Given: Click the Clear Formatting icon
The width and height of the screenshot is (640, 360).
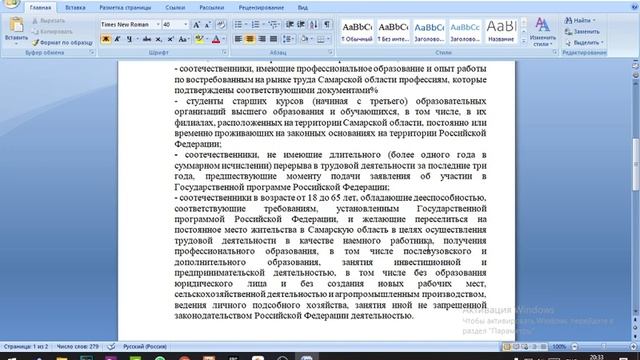Looking at the screenshot, I should coord(221,25).
